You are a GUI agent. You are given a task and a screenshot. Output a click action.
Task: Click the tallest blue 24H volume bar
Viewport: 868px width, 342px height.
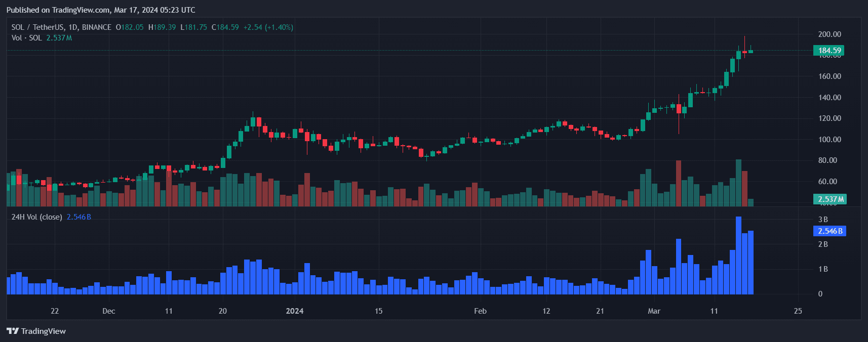coord(738,255)
